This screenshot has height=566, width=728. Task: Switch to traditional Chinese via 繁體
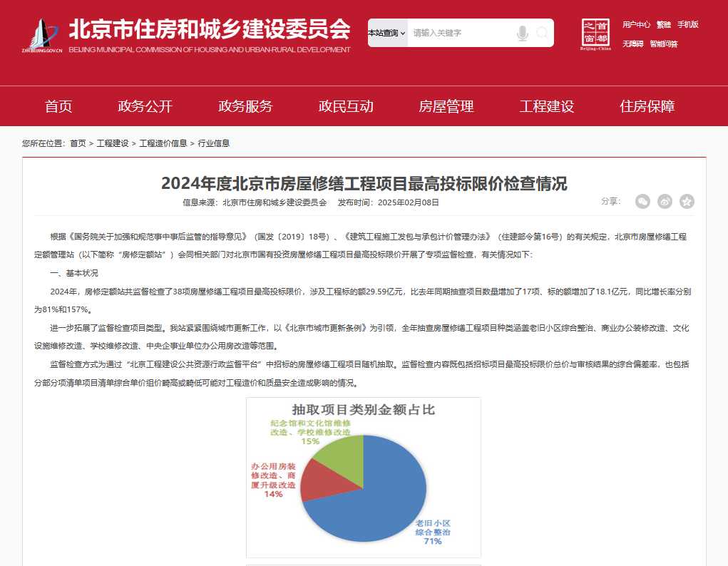click(x=664, y=25)
